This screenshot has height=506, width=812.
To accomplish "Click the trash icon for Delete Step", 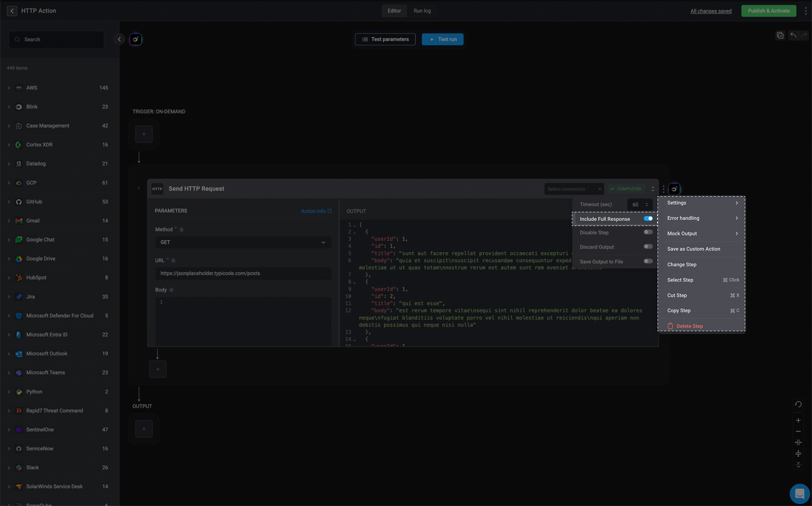I will coord(670,326).
